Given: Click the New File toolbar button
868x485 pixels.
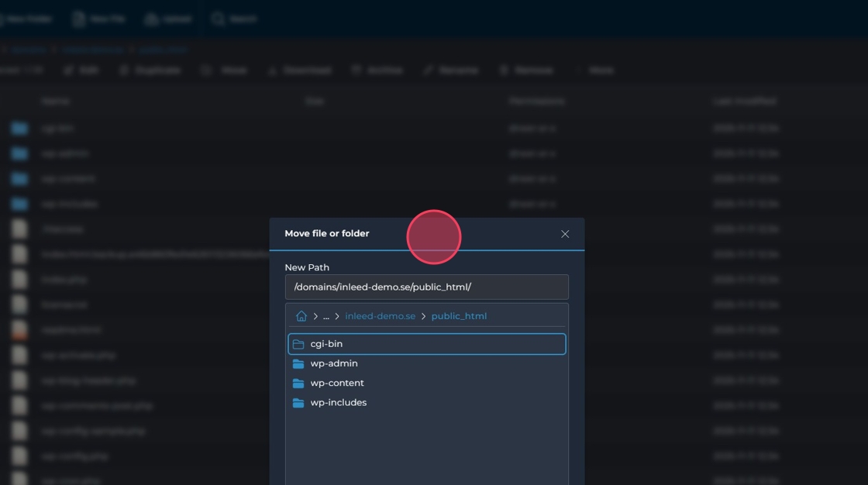Looking at the screenshot, I should [98, 19].
